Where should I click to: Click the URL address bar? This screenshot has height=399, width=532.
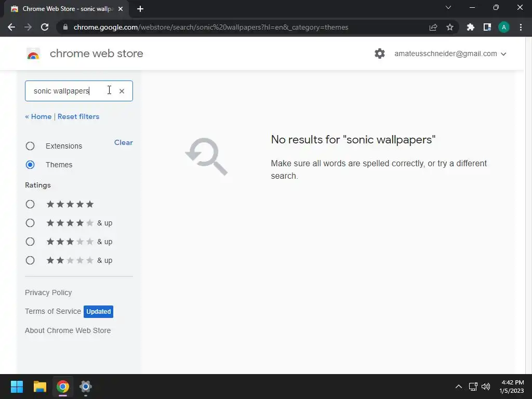pos(211,27)
